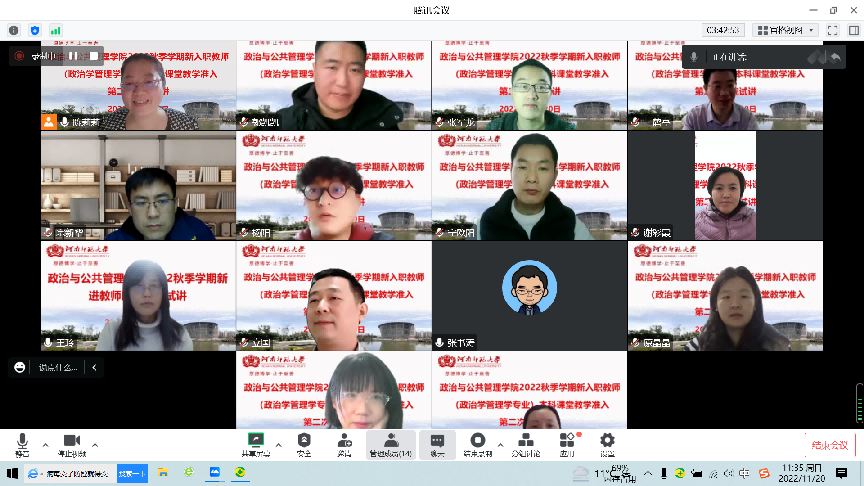This screenshot has height=486, width=864.
Task: Pause the recording at top left
Action: (72, 56)
